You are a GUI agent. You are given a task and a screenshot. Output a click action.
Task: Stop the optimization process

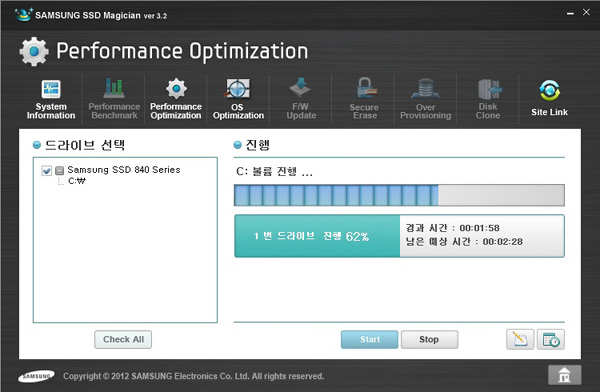point(429,340)
